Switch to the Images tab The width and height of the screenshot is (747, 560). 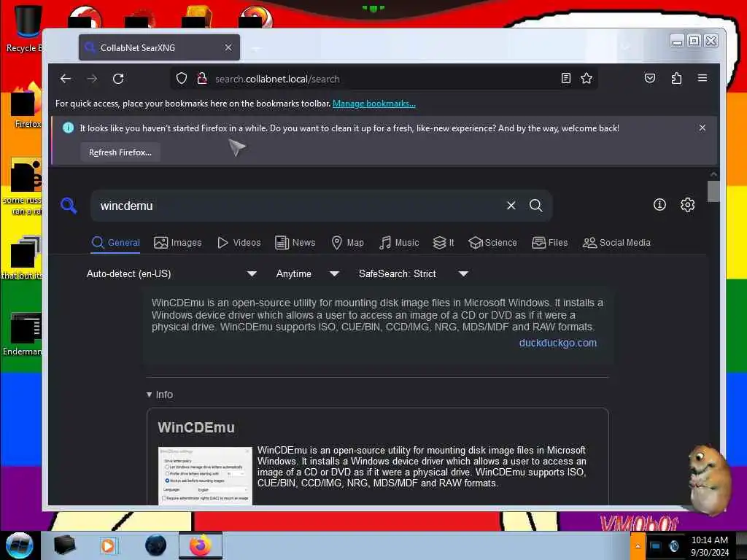click(178, 242)
